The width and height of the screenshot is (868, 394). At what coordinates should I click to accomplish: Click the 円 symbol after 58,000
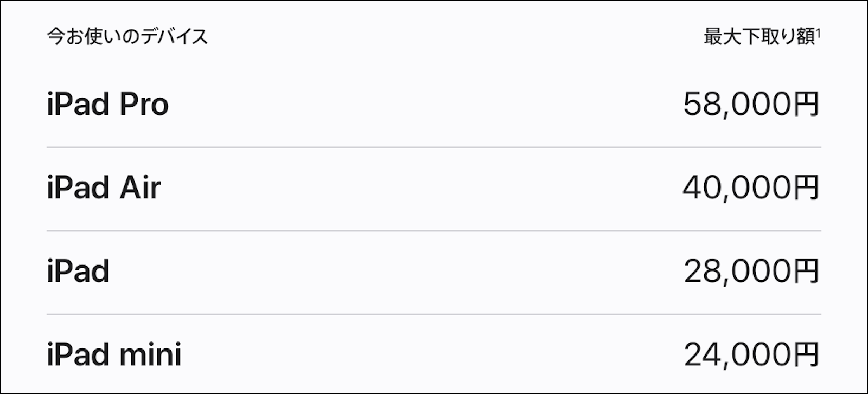point(807,104)
